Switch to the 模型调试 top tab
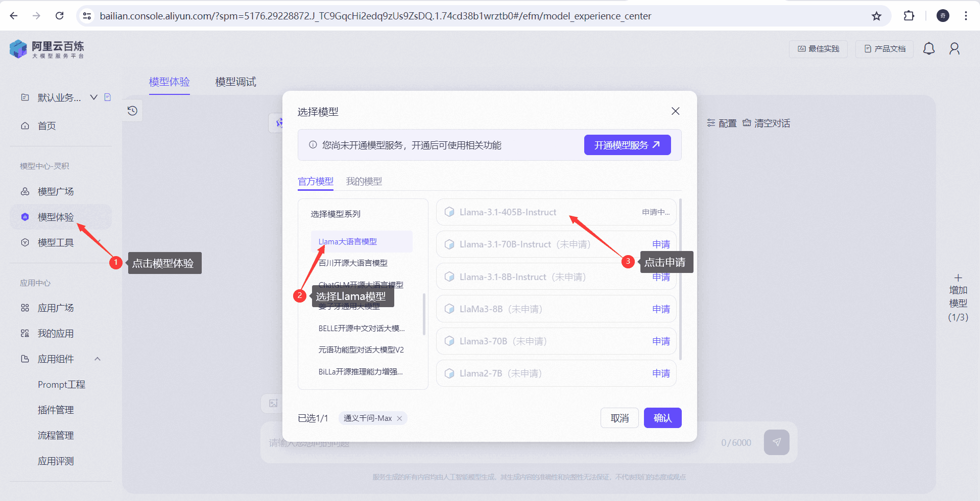This screenshot has height=501, width=980. (x=235, y=82)
